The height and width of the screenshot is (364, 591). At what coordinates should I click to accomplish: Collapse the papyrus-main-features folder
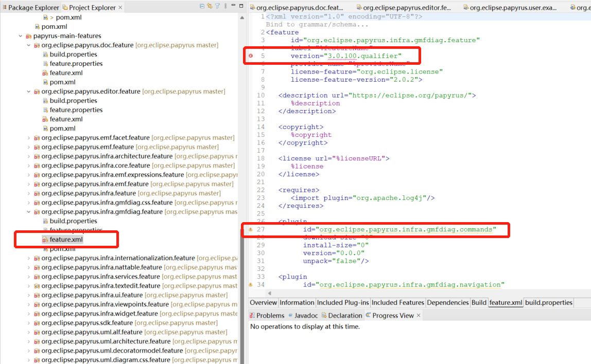[x=21, y=36]
